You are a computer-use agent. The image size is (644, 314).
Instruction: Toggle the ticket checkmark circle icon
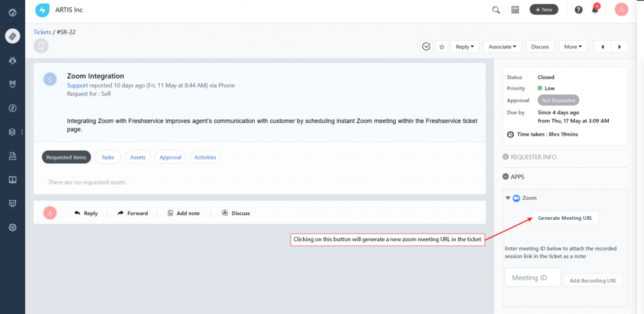(x=426, y=46)
